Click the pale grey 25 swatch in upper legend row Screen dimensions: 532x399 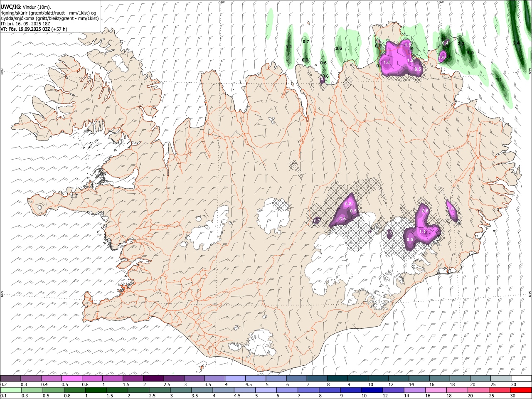(501, 379)
